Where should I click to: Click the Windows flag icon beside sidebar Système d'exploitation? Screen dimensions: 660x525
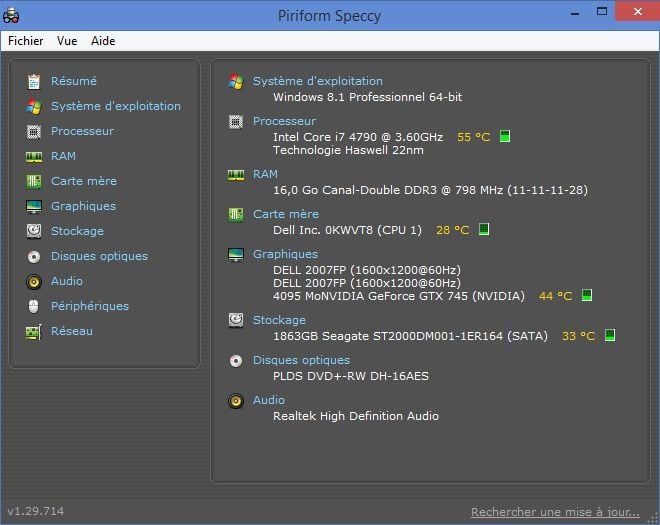pos(34,107)
